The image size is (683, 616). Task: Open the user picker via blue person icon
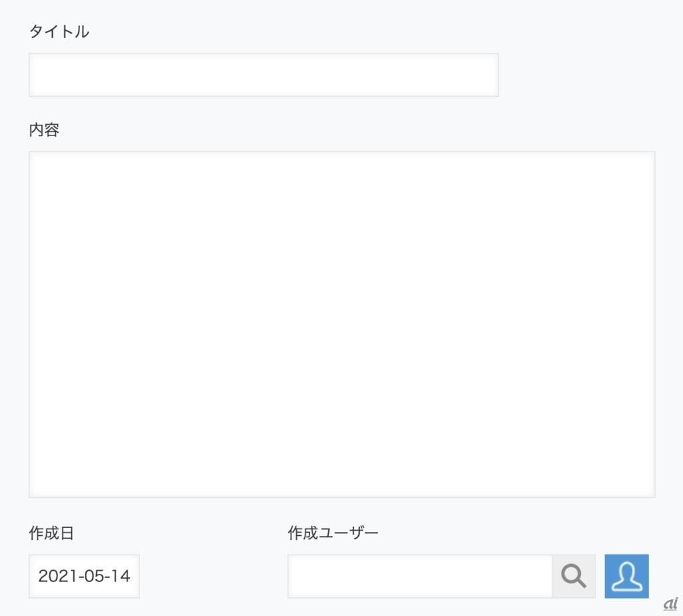pos(626,576)
